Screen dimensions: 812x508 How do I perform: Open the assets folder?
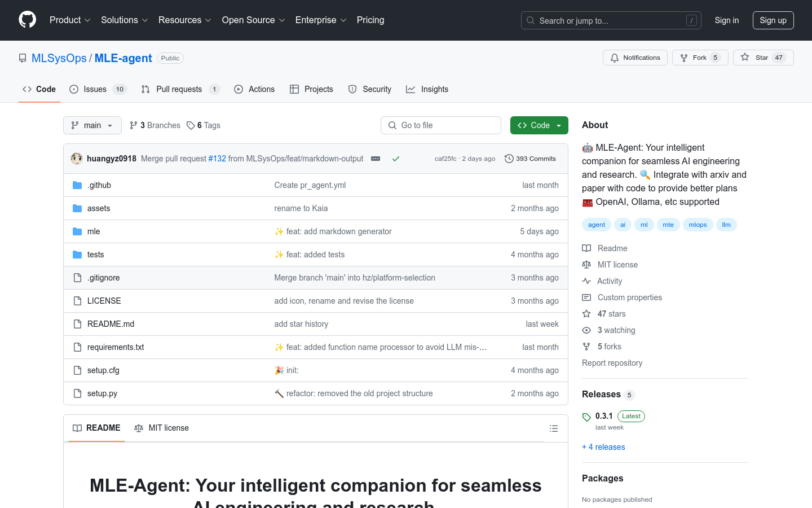coord(99,208)
